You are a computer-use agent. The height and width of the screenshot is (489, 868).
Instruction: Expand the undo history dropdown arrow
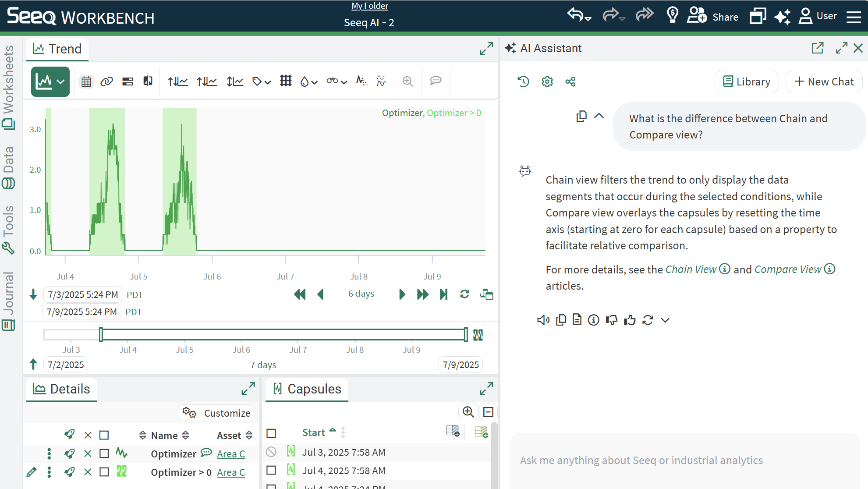pos(588,19)
